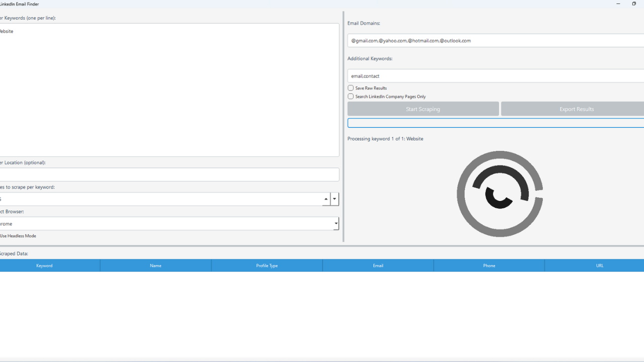Click the Keyword column header

(44, 265)
